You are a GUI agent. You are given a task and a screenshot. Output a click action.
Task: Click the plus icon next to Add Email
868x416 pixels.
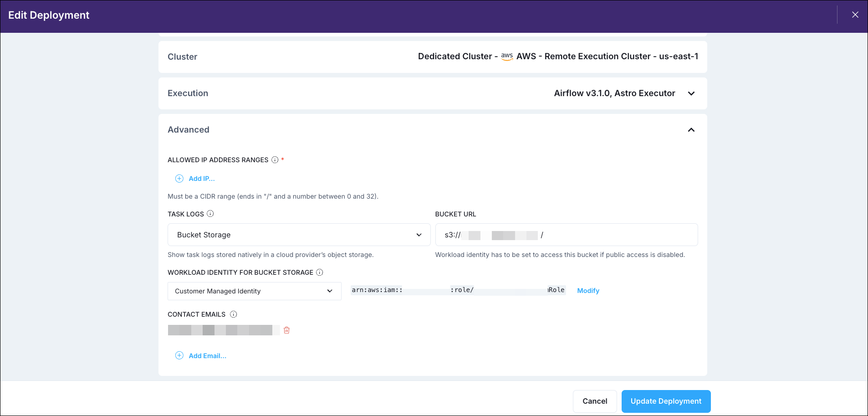point(179,355)
